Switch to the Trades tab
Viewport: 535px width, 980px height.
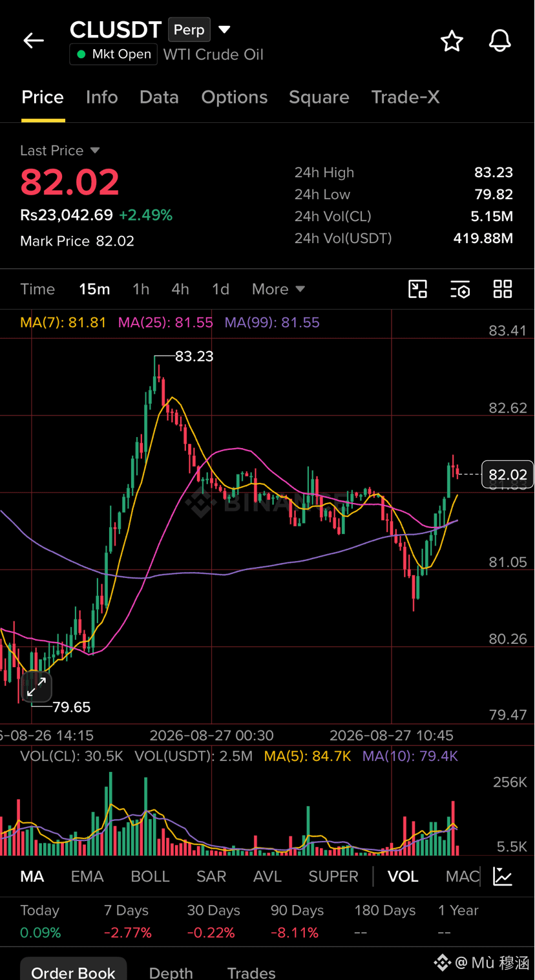point(251,972)
